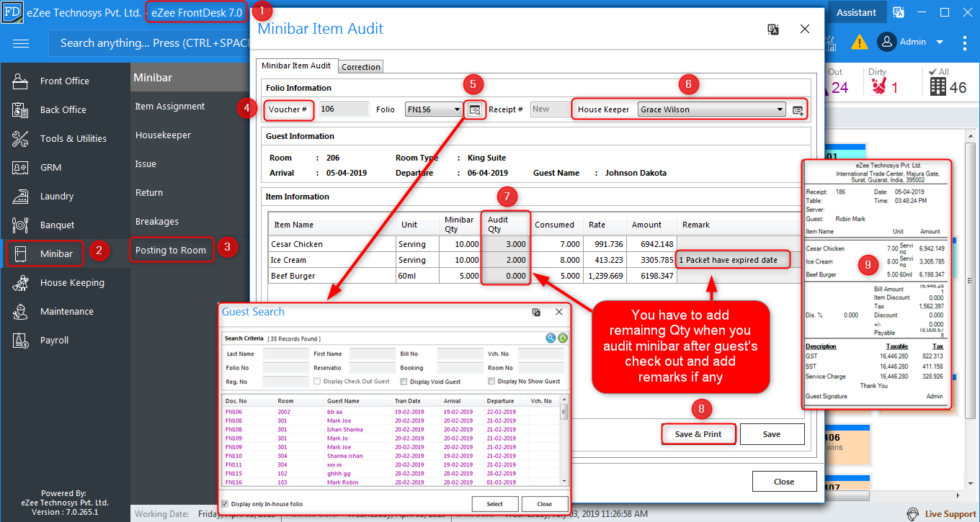Open Housekeeper in Minibar menu

(x=164, y=135)
